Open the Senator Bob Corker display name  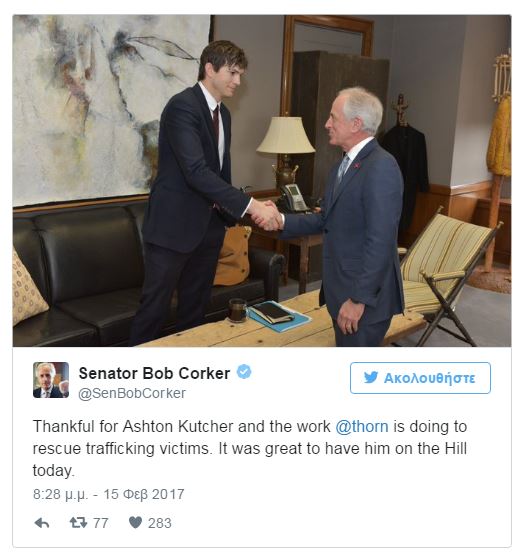point(154,373)
